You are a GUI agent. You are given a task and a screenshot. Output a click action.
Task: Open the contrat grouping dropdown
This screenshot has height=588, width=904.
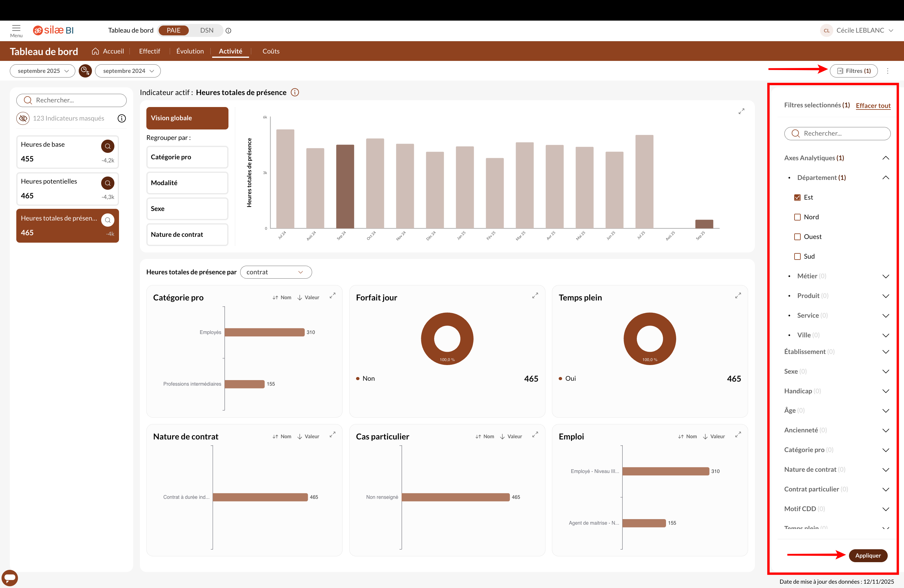(x=276, y=272)
